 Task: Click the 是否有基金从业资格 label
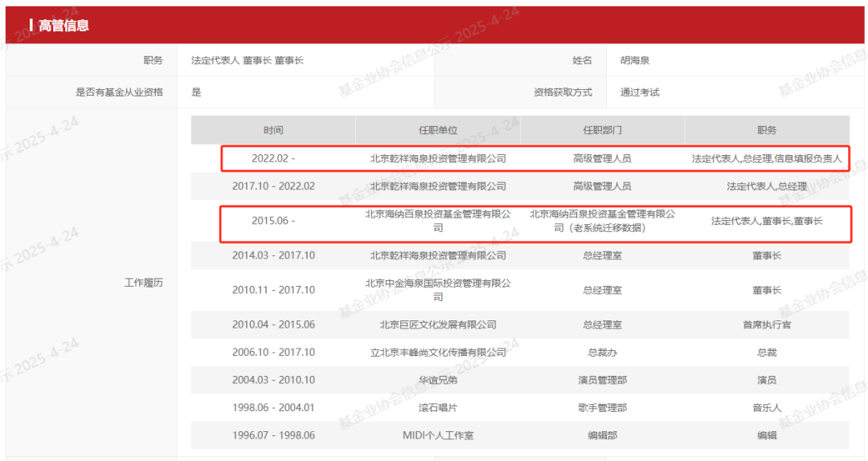coord(119,92)
